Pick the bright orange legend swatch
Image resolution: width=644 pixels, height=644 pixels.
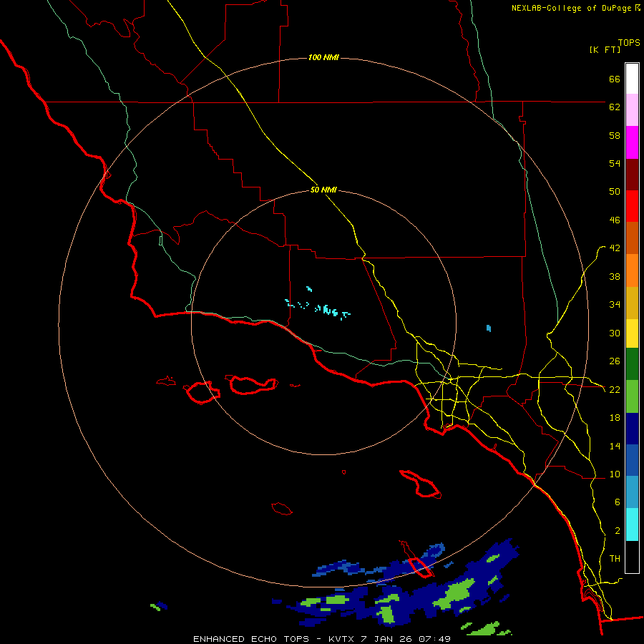(x=632, y=270)
